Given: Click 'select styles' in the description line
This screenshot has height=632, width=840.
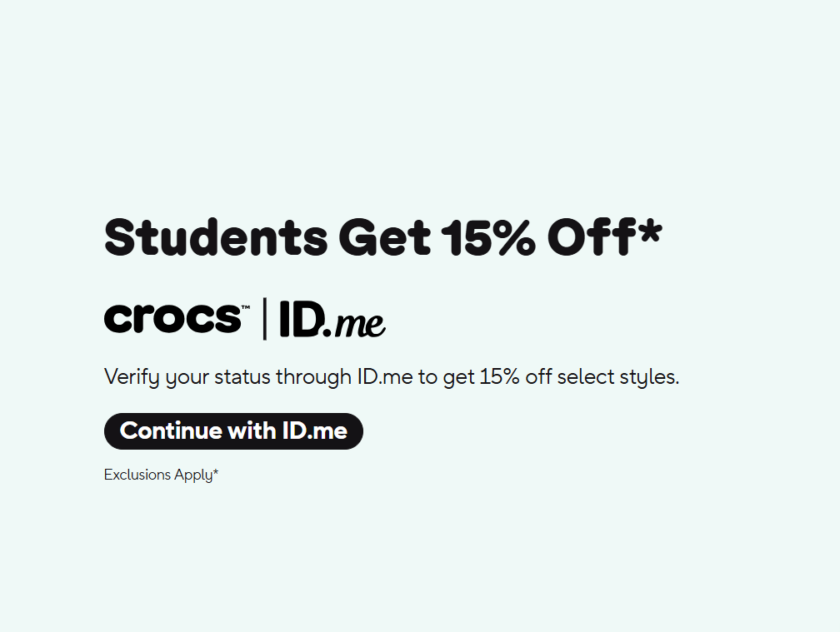Looking at the screenshot, I should click(x=617, y=377).
